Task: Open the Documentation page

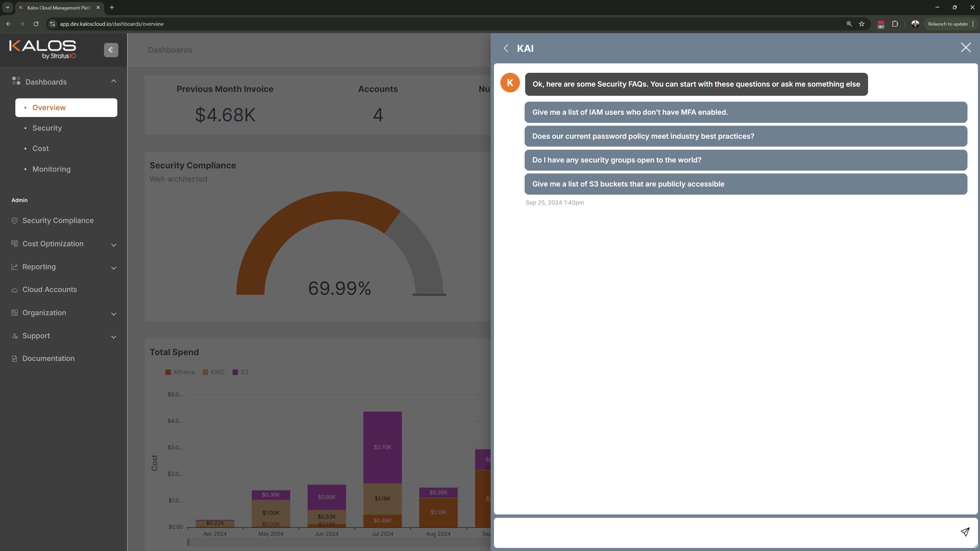Action: pos(48,358)
